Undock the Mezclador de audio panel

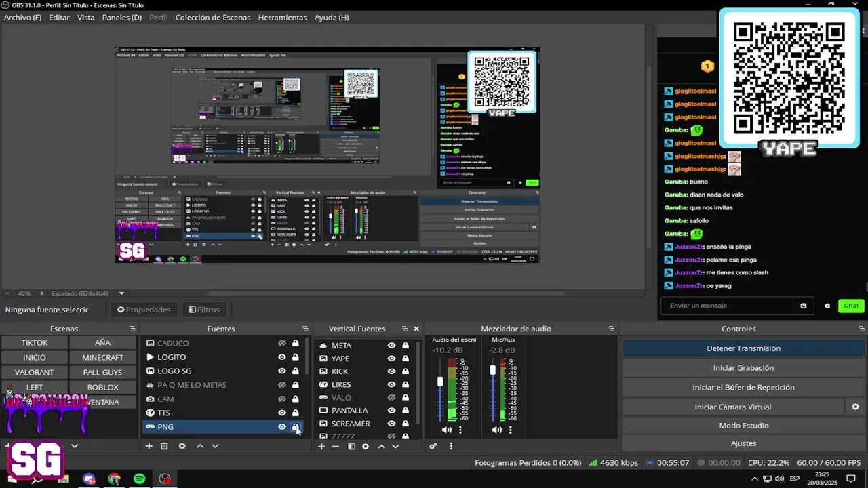click(x=612, y=329)
